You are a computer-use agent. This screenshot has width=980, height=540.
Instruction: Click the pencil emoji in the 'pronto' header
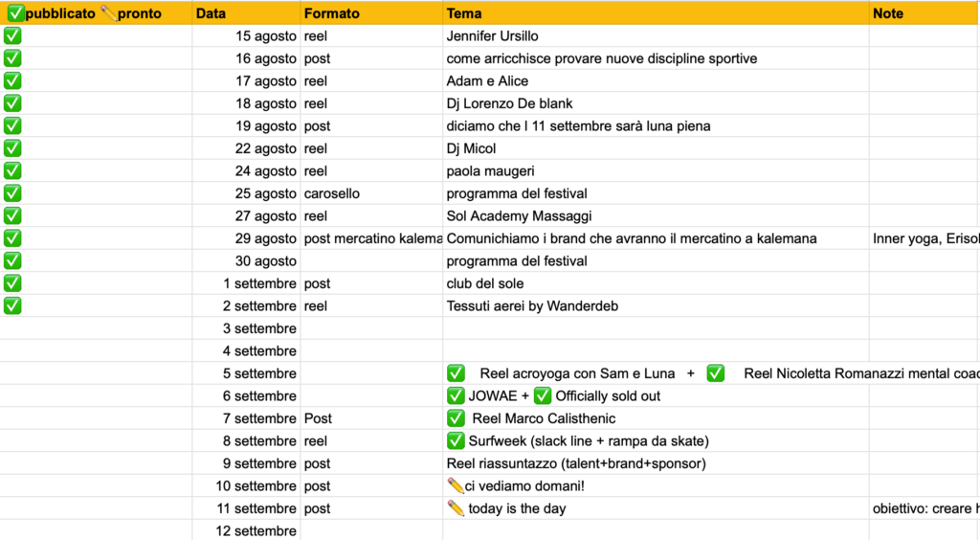108,13
